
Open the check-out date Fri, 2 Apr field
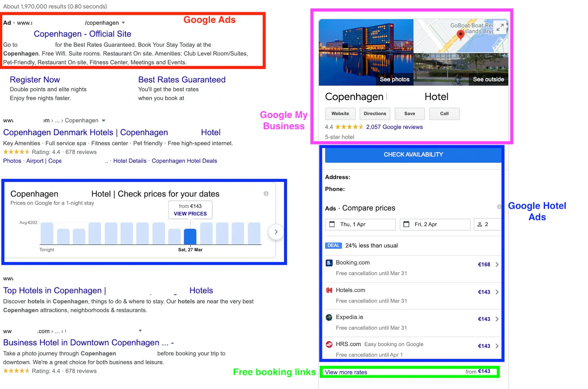pyautogui.click(x=435, y=224)
